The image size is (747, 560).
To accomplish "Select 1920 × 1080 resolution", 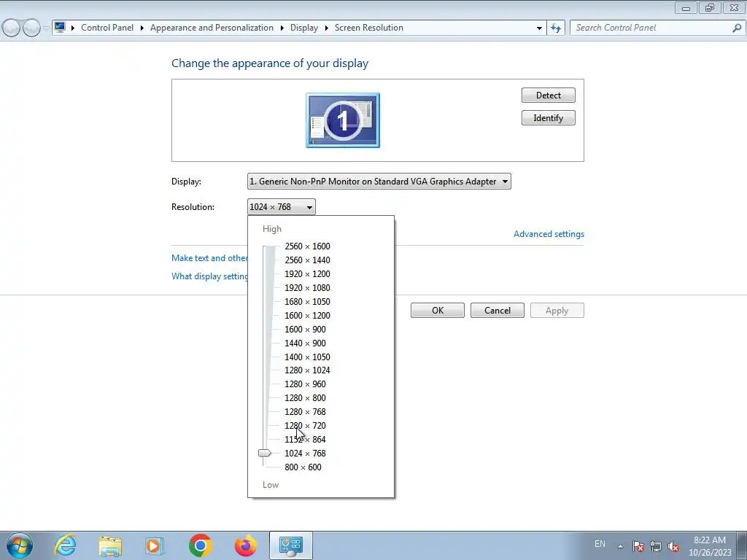I will [x=307, y=287].
